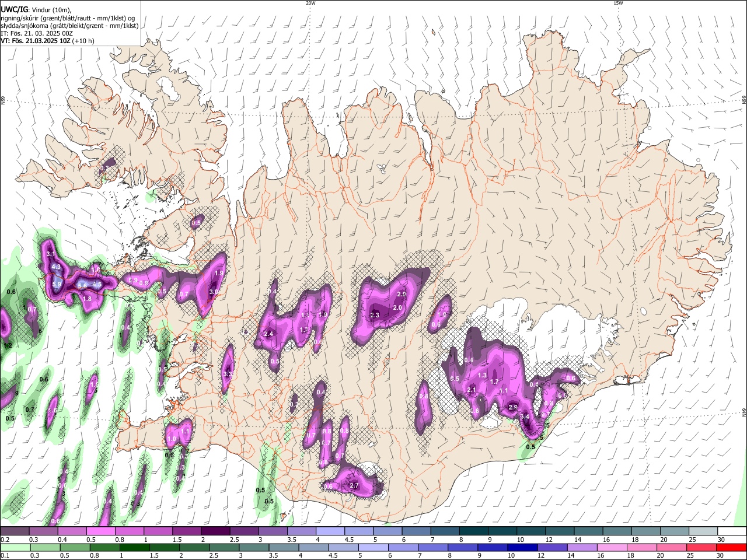The image size is (747, 560).
Task: Click the '3.3' precipitation value
Action: point(228,374)
